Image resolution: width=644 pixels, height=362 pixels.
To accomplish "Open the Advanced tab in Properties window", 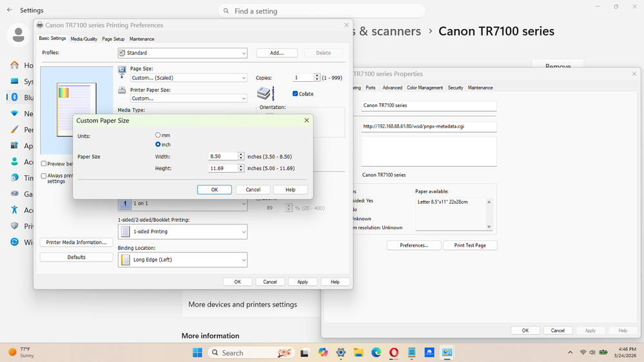I will (x=392, y=88).
